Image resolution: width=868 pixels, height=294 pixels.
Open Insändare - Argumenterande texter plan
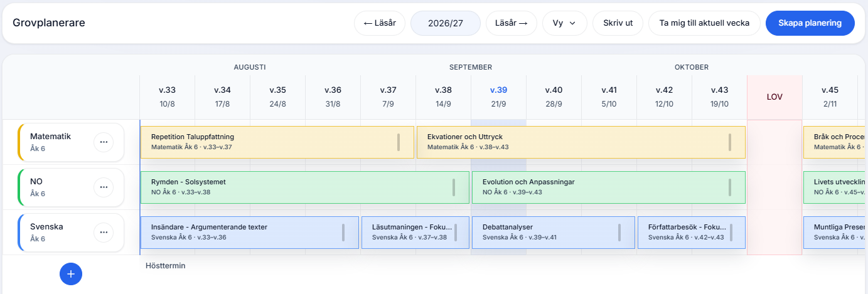[249, 233]
